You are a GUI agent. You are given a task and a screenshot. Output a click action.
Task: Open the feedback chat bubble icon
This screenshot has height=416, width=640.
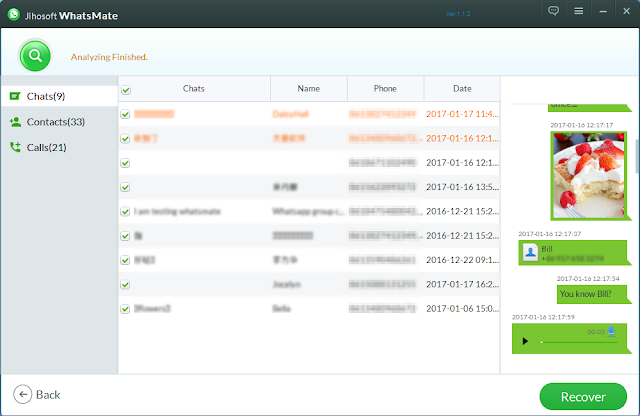pyautogui.click(x=553, y=11)
